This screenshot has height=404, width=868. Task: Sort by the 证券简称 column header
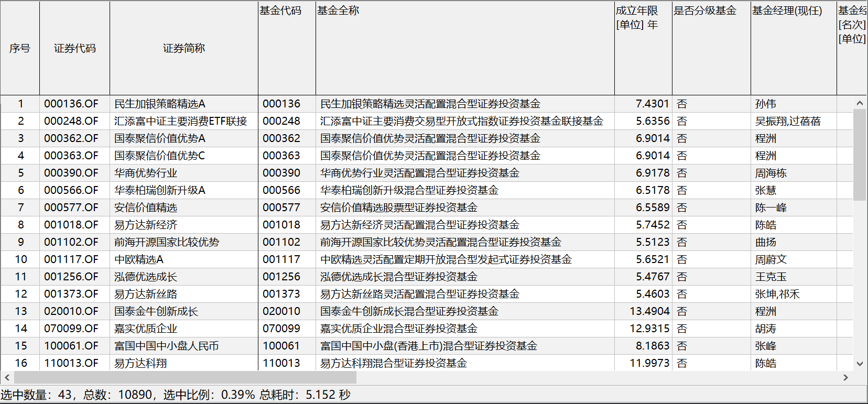184,48
